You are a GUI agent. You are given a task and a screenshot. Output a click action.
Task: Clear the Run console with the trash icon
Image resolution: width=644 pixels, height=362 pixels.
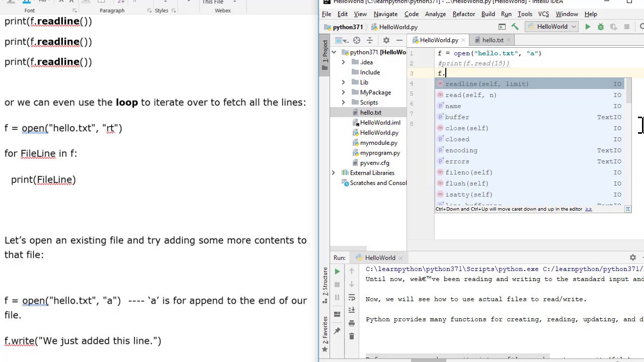(352, 336)
